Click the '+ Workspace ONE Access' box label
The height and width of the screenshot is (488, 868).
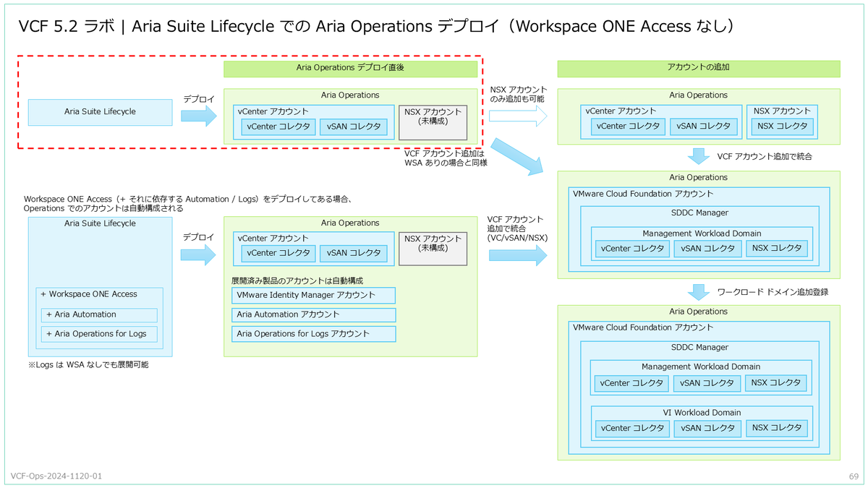(88, 294)
